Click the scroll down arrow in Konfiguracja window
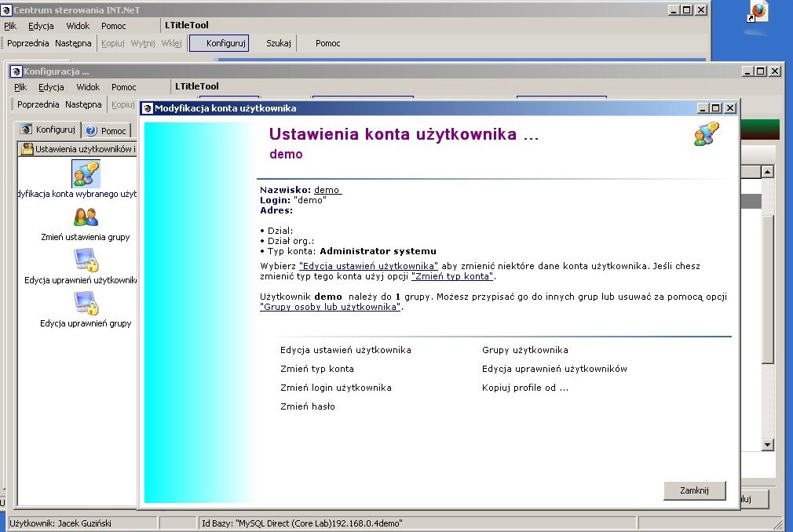Viewport: 793px width, 532px height. [x=768, y=445]
